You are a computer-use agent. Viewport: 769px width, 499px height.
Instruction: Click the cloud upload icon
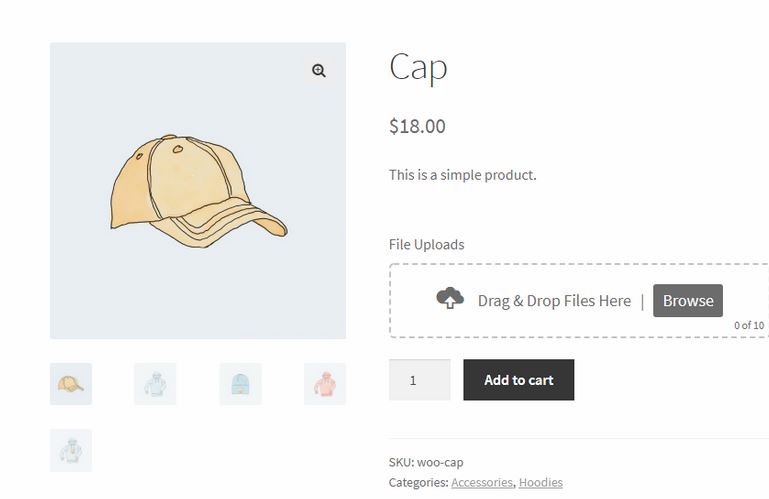pos(450,298)
